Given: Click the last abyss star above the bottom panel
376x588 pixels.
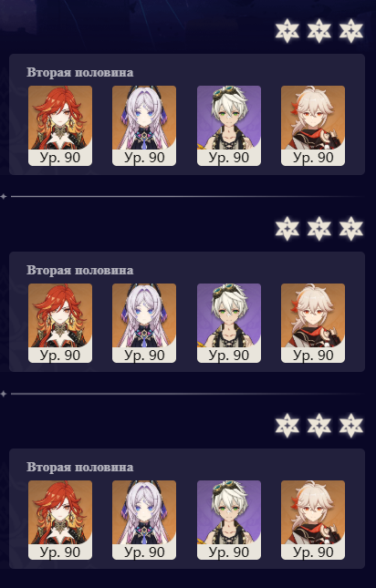Looking at the screenshot, I should tap(351, 426).
